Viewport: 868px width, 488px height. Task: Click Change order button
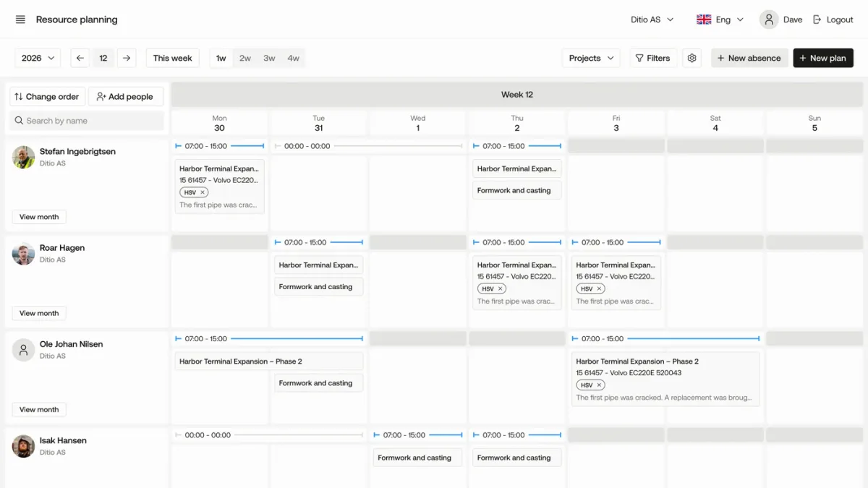(x=47, y=97)
